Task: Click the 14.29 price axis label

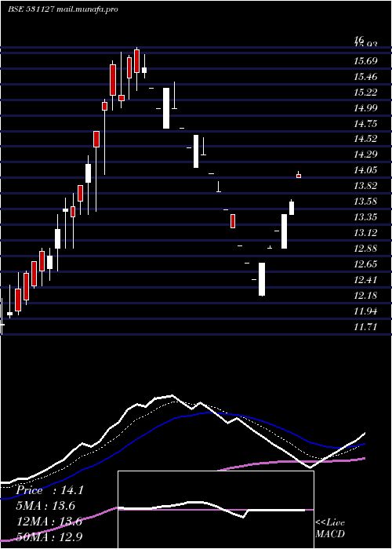Action: pos(365,155)
